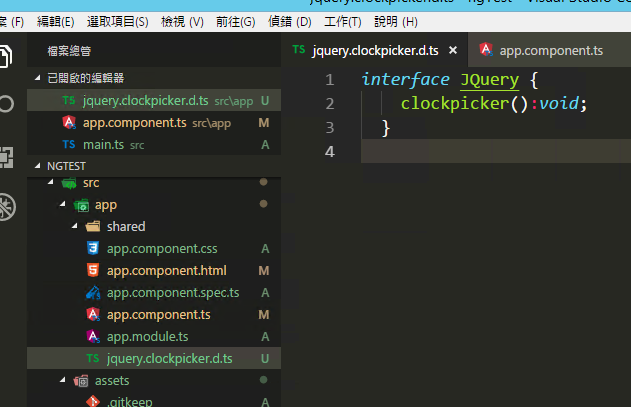
Task: Click TS icon in jquery.clockpicker.d.ts tab
Action: click(299, 50)
